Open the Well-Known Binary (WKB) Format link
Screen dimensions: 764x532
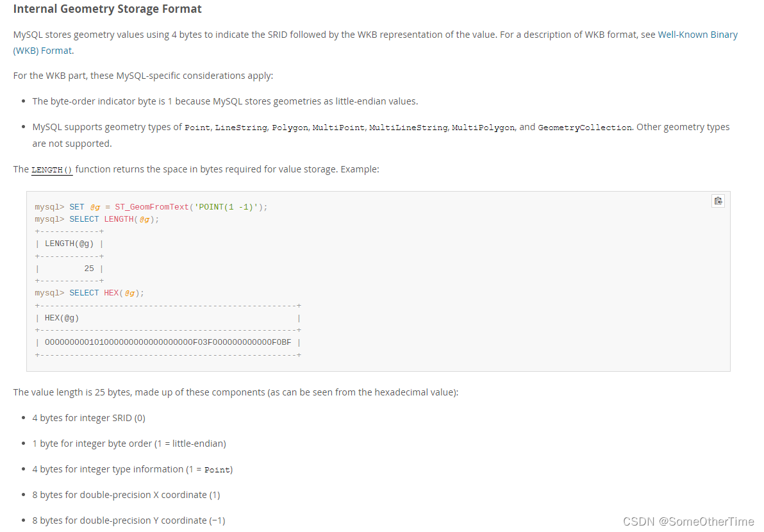(697, 35)
